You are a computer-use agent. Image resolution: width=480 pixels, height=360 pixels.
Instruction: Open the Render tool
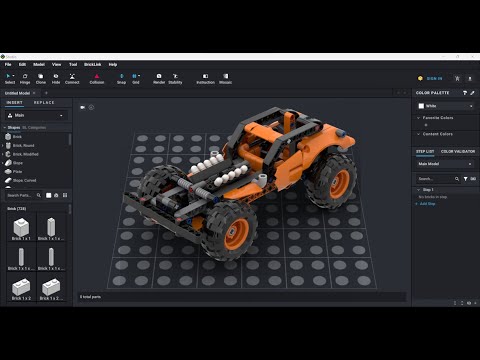point(159,79)
